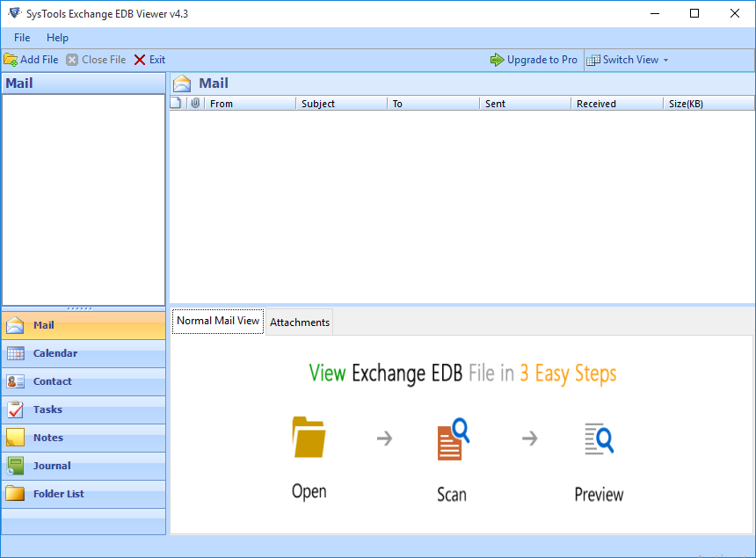Close the EDB Viewer window

(734, 13)
